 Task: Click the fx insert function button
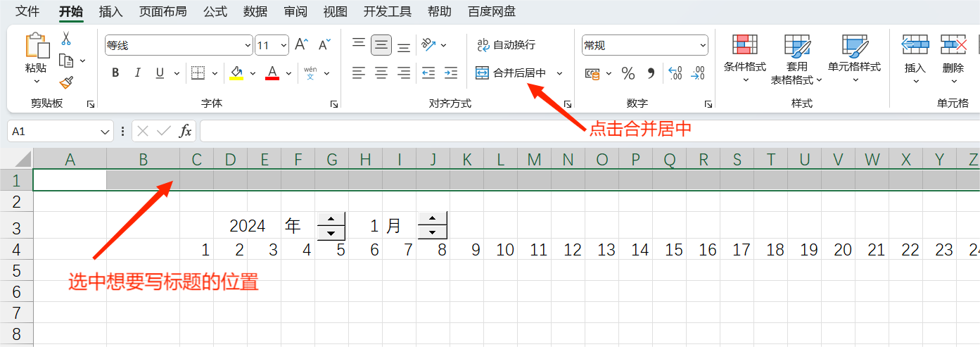tap(186, 131)
